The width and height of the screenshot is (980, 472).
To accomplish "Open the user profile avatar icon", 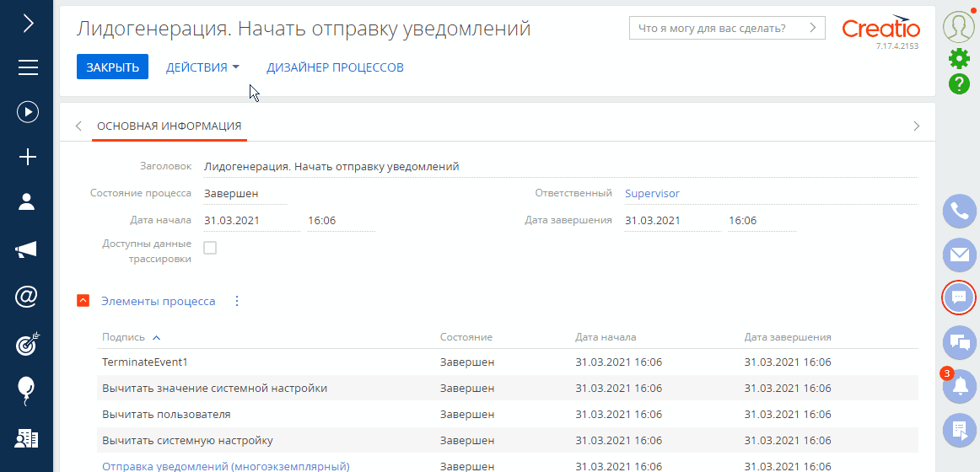I will pos(958,25).
